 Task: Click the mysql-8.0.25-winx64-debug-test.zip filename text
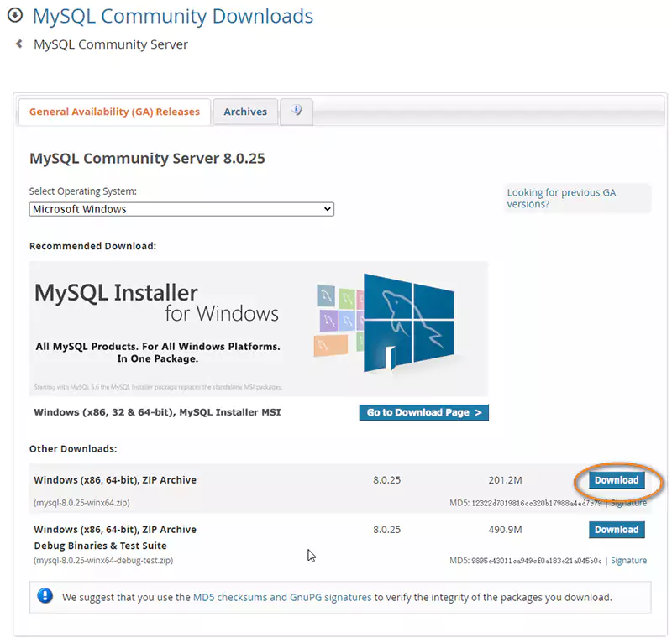103,560
